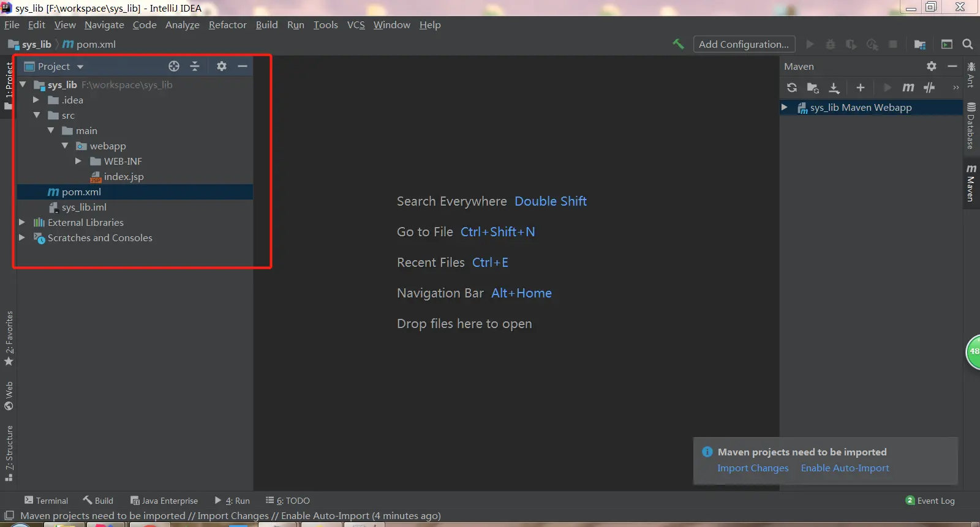Click the Build Project hammer icon

click(678, 44)
